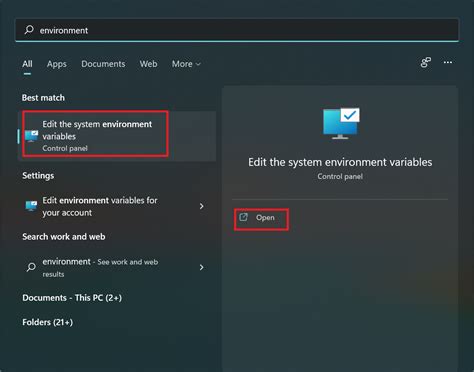Click the 'Best match' heading
Screen dimensions: 474x372
[x=43, y=98]
